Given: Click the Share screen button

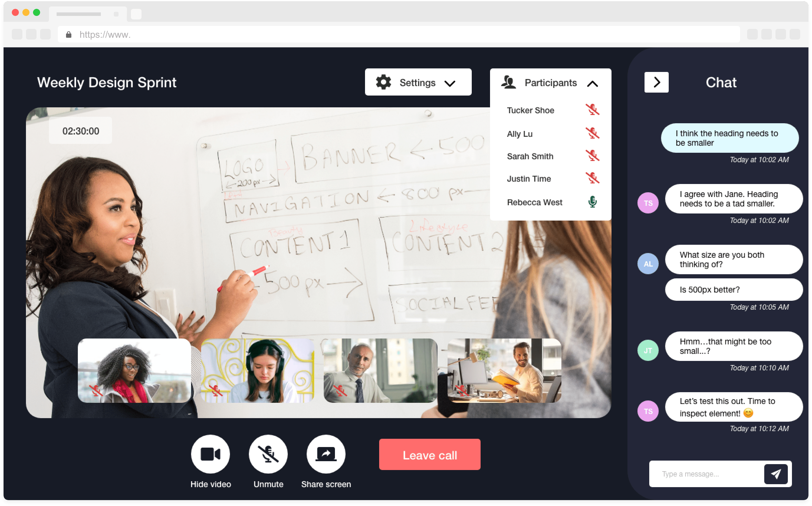Looking at the screenshot, I should tap(326, 454).
